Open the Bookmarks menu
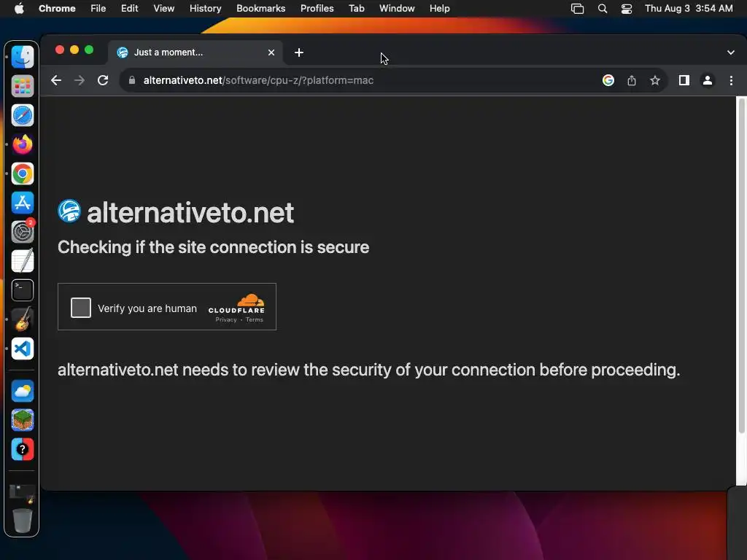This screenshot has width=747, height=560. (x=260, y=8)
